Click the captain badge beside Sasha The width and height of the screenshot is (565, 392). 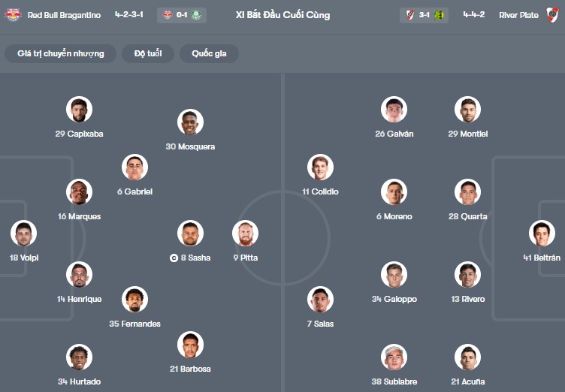point(174,258)
